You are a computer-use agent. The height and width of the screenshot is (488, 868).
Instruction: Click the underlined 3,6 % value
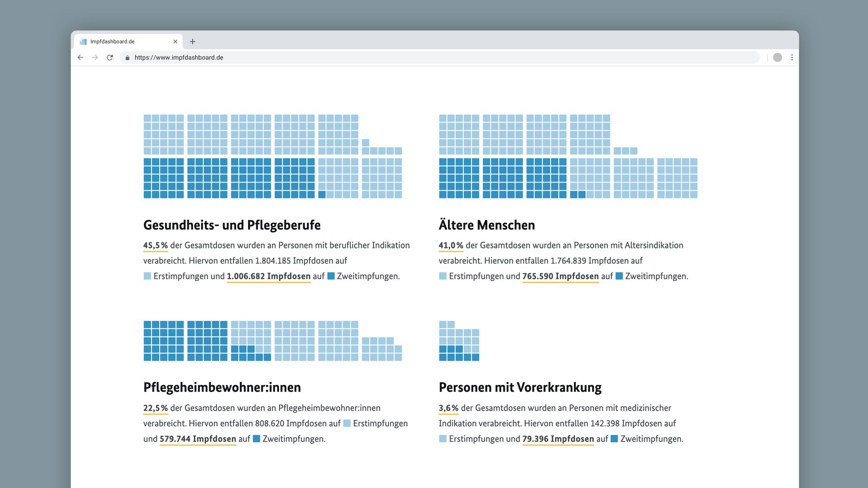pos(448,408)
